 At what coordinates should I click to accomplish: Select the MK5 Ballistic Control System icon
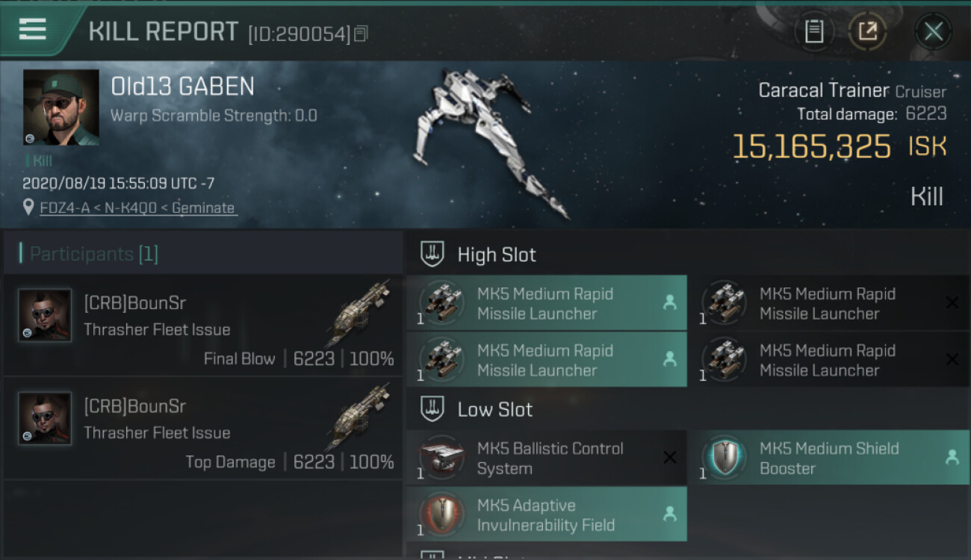click(x=442, y=457)
